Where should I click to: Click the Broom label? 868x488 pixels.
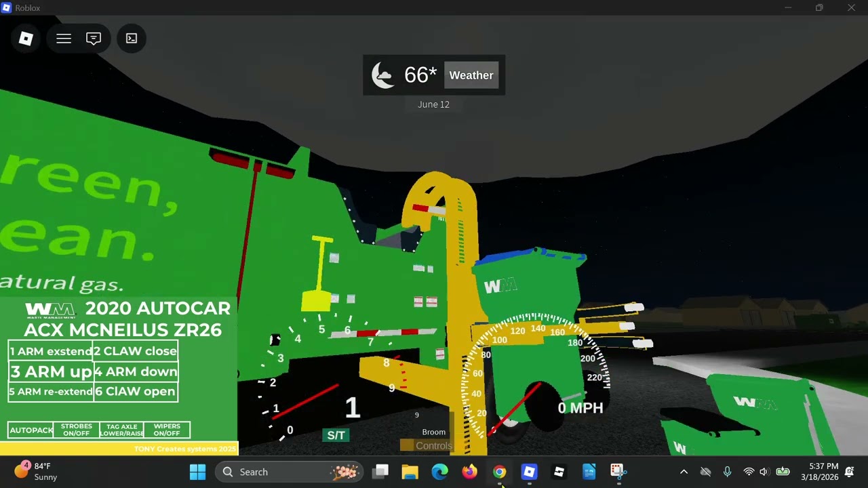[434, 432]
